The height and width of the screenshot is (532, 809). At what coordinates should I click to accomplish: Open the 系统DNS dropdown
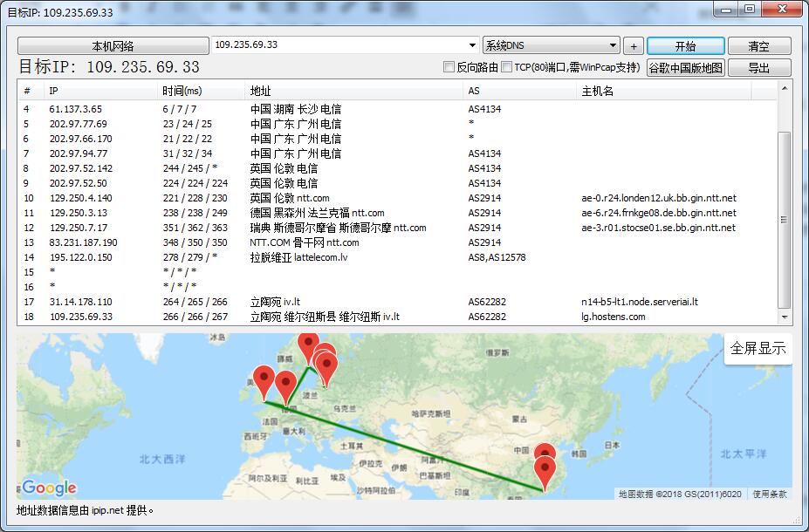coord(551,44)
